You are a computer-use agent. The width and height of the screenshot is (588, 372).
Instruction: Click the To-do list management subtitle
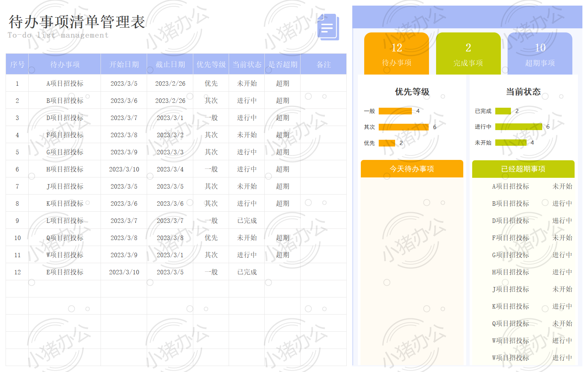point(58,35)
